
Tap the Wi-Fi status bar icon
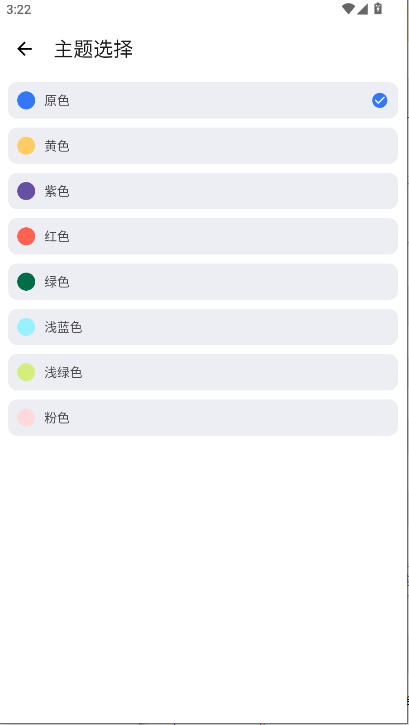[x=348, y=8]
